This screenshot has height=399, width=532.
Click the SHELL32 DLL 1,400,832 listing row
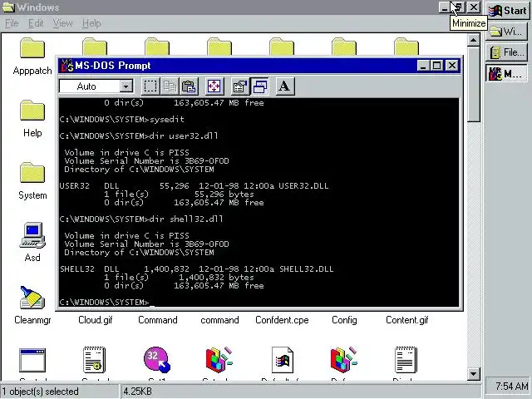click(x=196, y=269)
